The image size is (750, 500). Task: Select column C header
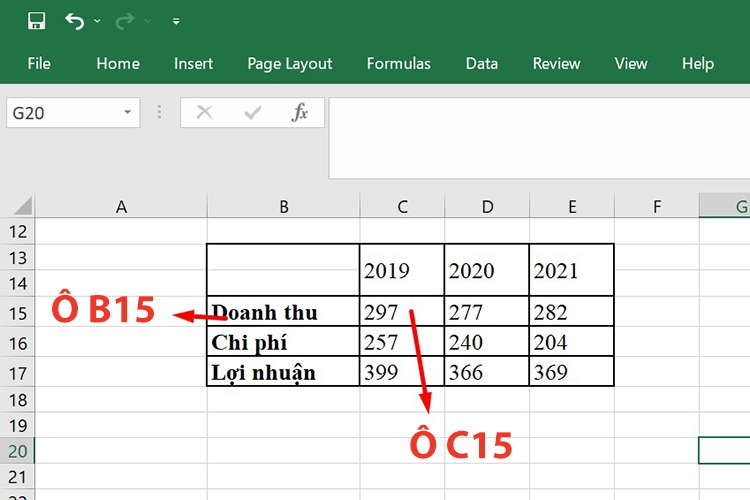coord(402,206)
